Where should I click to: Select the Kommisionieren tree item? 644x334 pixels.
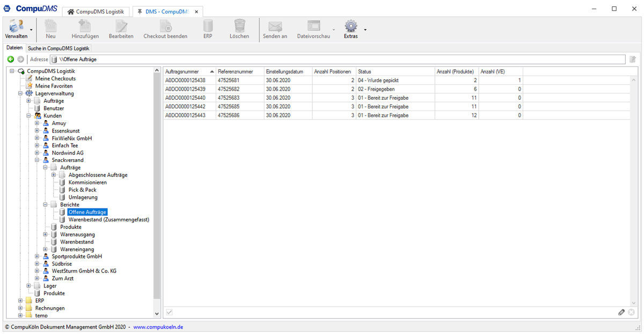87,183
